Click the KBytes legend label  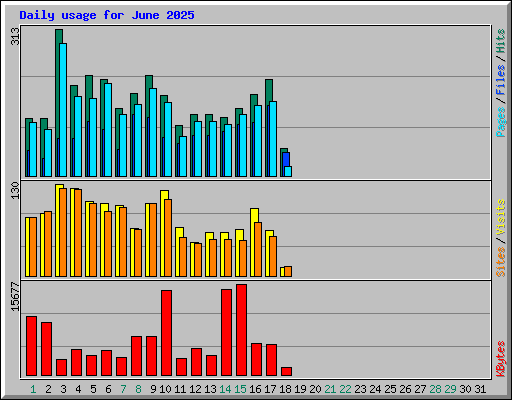click(500, 359)
